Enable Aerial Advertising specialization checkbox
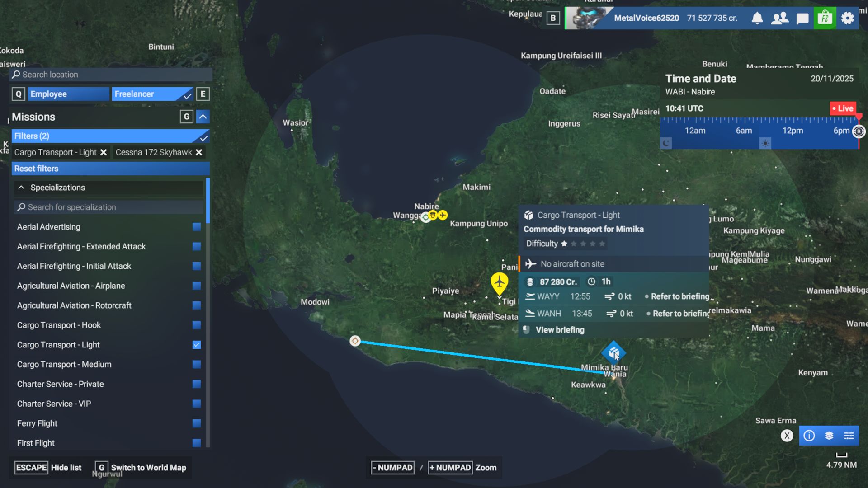 pos(196,227)
